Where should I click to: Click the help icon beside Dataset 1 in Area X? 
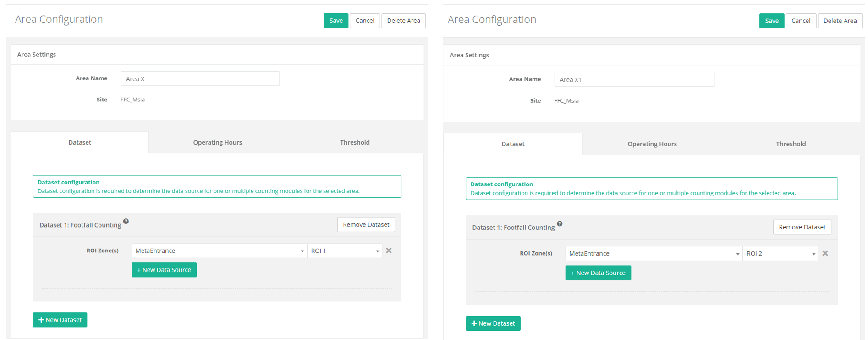click(126, 221)
